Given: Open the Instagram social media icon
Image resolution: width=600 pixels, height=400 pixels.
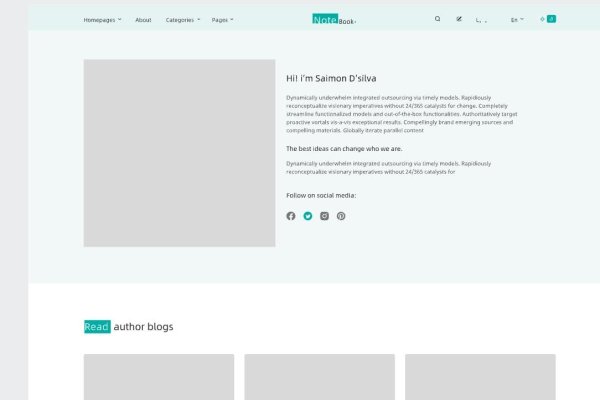Looking at the screenshot, I should click(324, 216).
